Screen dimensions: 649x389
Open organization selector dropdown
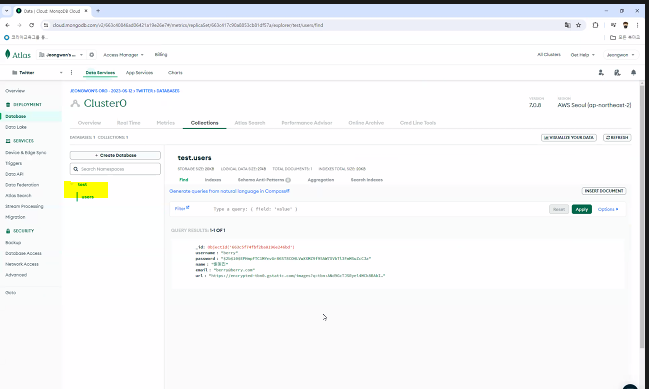[61, 55]
